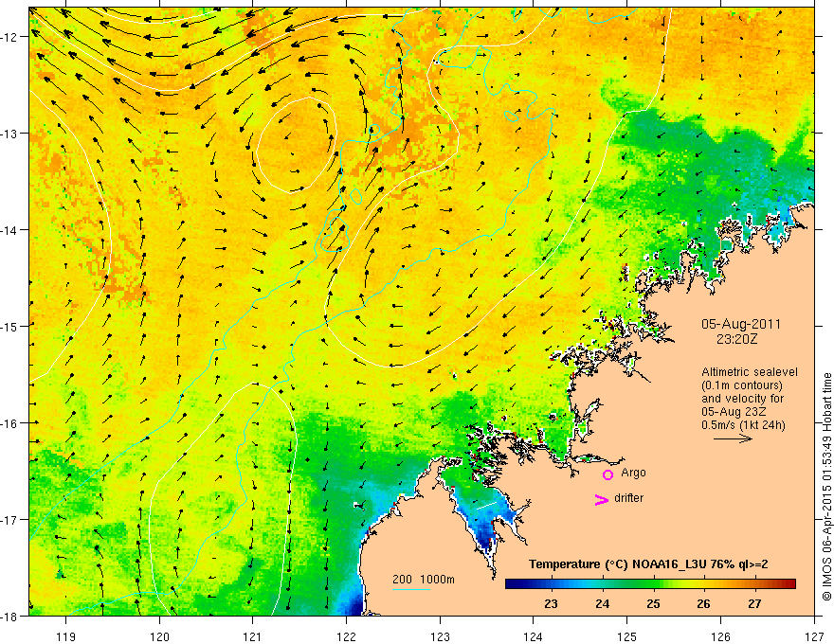This screenshot has width=834, height=644.
Task: Click the 'Altimetric sealevel' legend text
Action: point(750,372)
